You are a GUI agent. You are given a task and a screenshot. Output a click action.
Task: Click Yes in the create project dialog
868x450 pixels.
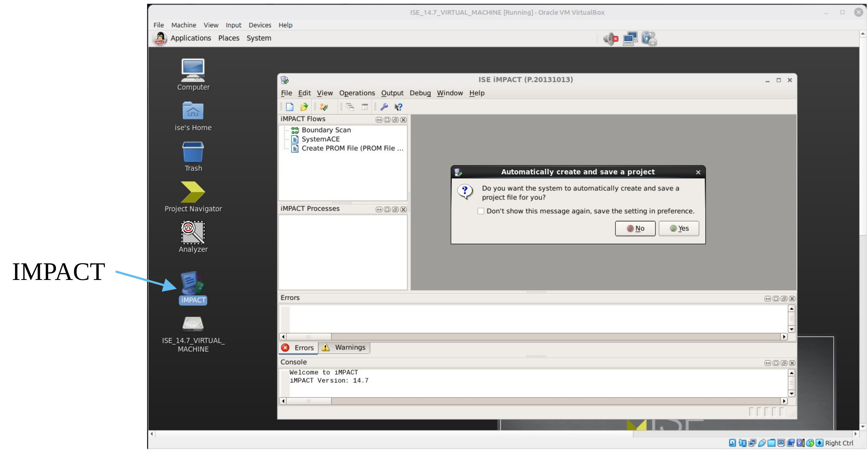679,228
